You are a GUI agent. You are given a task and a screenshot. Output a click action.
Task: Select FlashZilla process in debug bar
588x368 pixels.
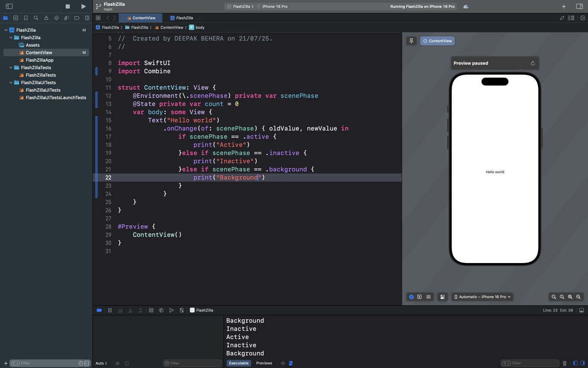[201, 310]
